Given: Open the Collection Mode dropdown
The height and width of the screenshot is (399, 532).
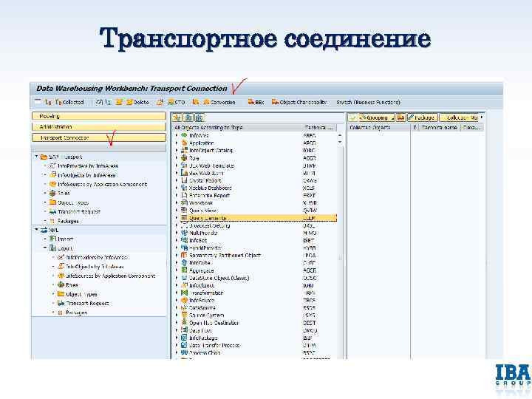Looking at the screenshot, I should (461, 117).
